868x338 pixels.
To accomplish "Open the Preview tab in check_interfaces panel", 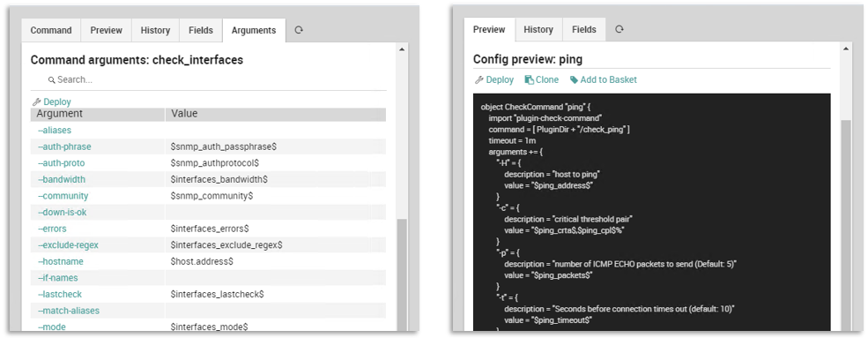I will (x=107, y=31).
